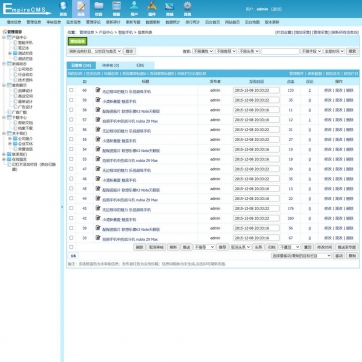
Task: Switch to the 待审核 (pending) tab
Action: coord(110,65)
